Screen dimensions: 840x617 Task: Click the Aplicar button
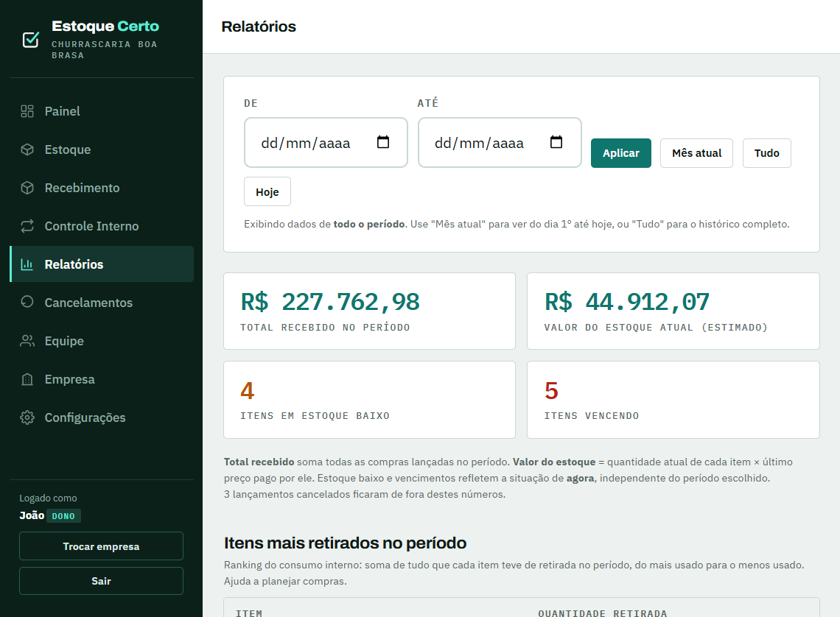[x=621, y=153]
